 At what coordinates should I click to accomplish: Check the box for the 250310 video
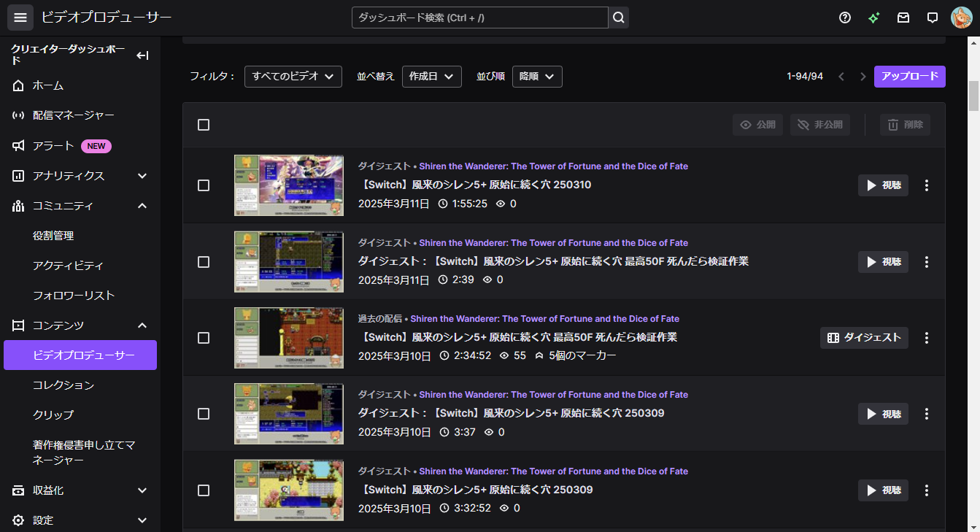204,185
